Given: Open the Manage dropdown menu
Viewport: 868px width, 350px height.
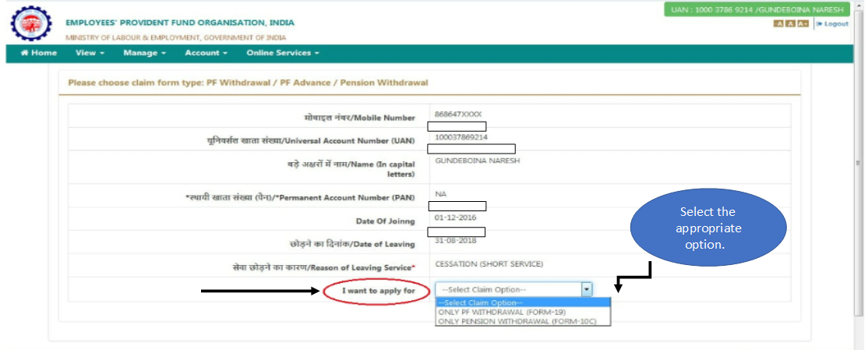Looking at the screenshot, I should pyautogui.click(x=144, y=53).
